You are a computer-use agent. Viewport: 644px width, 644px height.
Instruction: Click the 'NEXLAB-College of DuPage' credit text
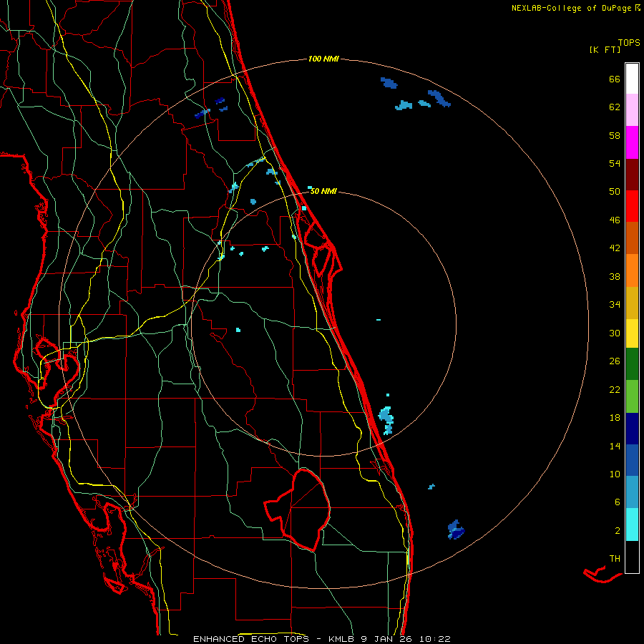coord(571,8)
